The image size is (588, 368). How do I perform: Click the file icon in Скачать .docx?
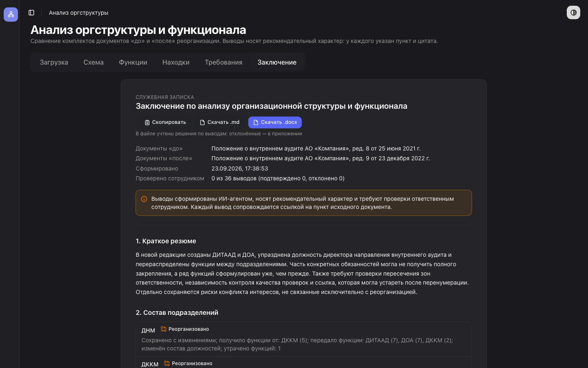coord(256,122)
